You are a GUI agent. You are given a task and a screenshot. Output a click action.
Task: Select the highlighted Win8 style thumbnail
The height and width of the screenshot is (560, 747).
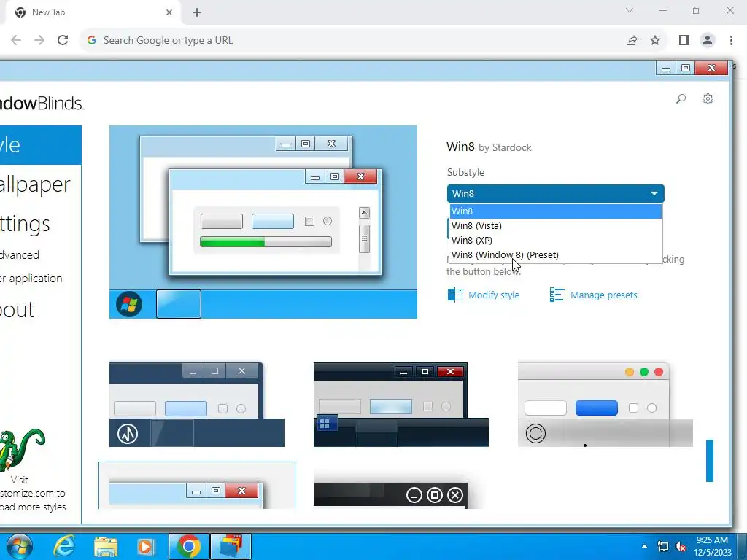pyautogui.click(x=197, y=485)
